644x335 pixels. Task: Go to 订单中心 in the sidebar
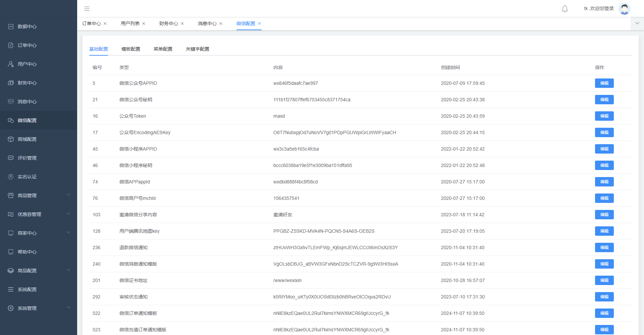27,45
